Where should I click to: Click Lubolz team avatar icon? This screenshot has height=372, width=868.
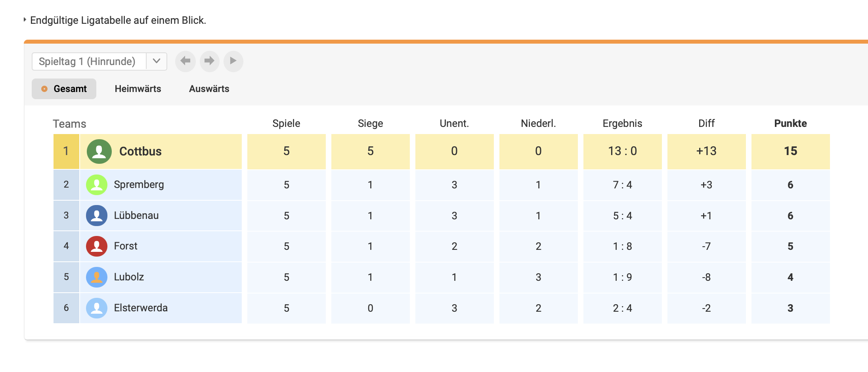point(97,277)
